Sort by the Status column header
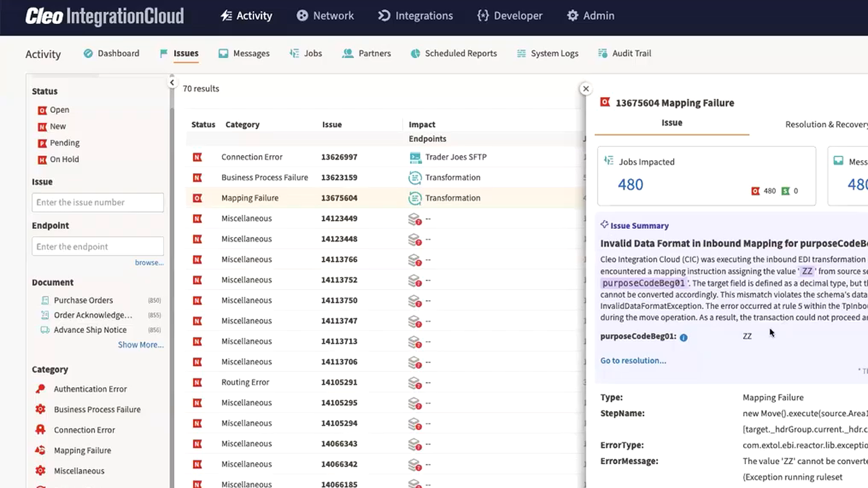This screenshot has height=488, width=868. [203, 124]
